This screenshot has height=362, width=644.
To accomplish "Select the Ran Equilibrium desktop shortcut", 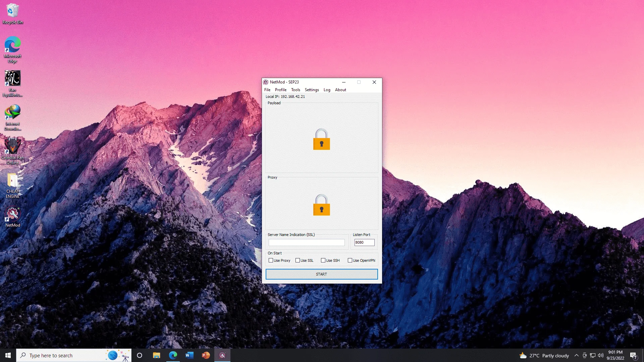I will 13,84.
